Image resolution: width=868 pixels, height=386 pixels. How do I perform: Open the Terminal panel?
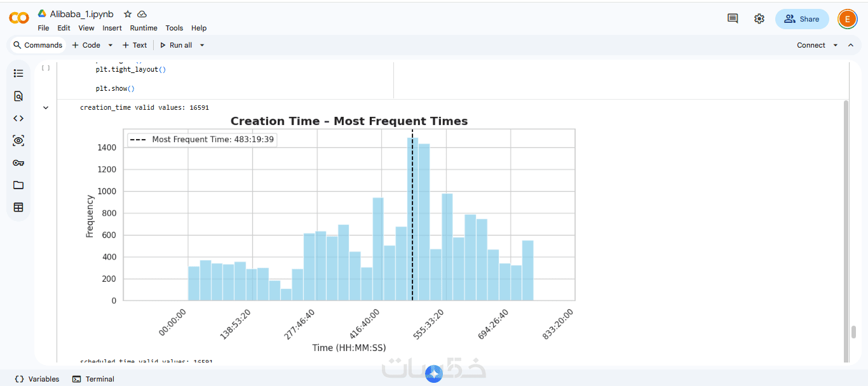93,379
